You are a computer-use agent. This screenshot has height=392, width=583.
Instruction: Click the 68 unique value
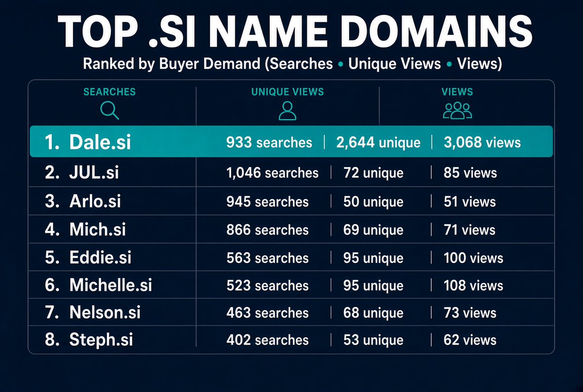(373, 313)
